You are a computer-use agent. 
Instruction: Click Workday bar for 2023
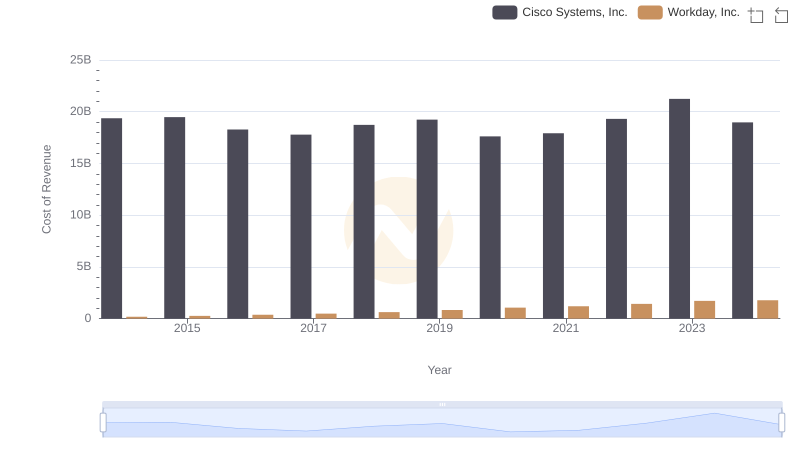click(705, 310)
